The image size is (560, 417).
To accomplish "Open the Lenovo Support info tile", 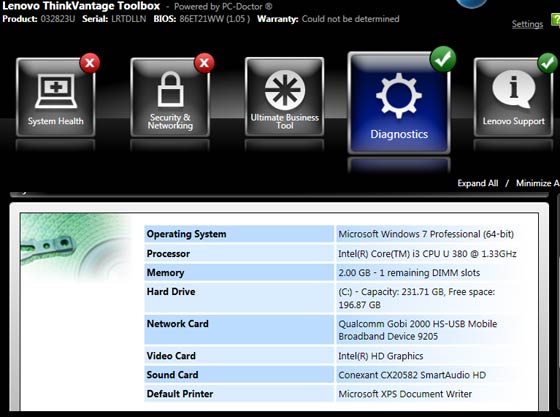I will pos(513,97).
